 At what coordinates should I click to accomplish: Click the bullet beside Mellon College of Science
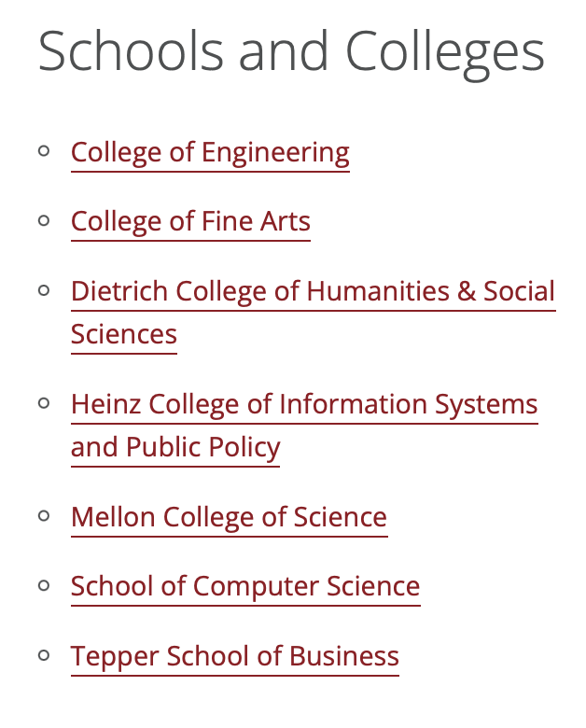[44, 516]
